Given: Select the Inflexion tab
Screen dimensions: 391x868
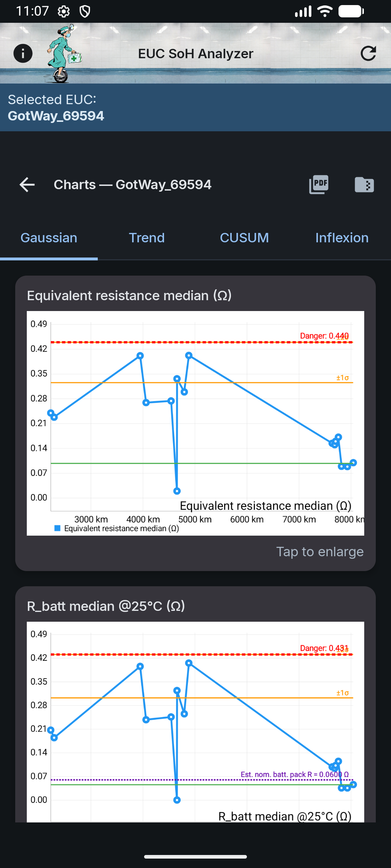Looking at the screenshot, I should 342,238.
